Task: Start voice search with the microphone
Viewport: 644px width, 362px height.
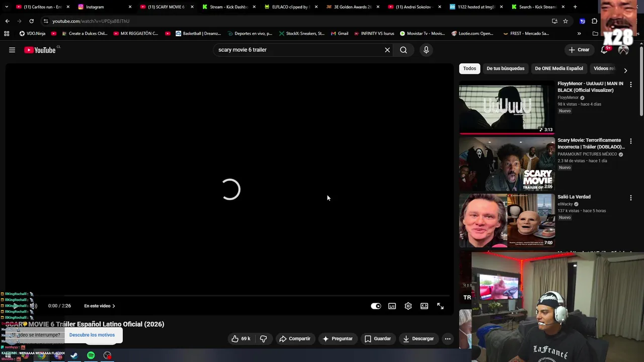Action: [x=426, y=50]
